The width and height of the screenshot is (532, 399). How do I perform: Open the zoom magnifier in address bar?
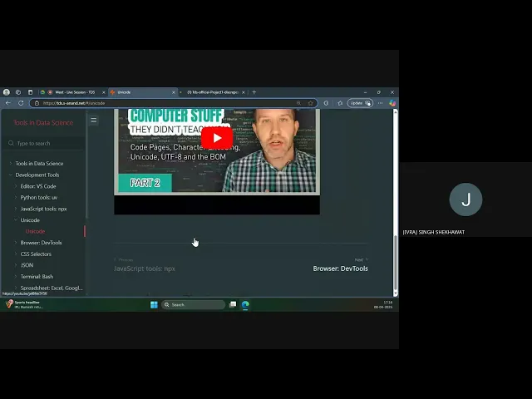[298, 103]
